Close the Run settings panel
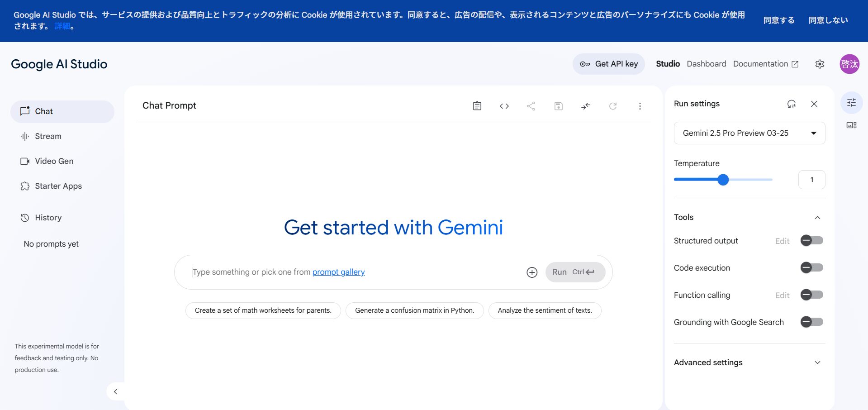Screen dimensions: 868x410 814,104
